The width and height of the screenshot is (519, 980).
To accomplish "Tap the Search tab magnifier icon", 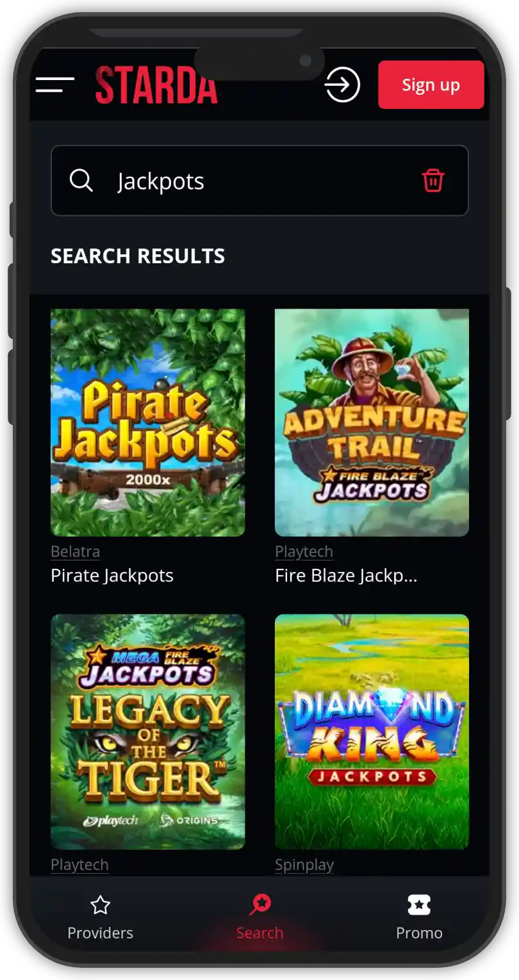I will point(259,905).
